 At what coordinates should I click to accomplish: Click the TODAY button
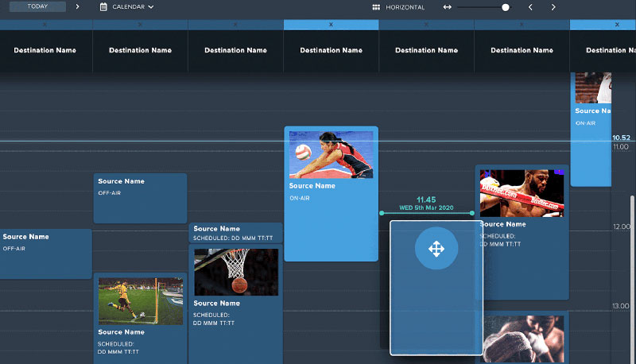click(x=37, y=7)
